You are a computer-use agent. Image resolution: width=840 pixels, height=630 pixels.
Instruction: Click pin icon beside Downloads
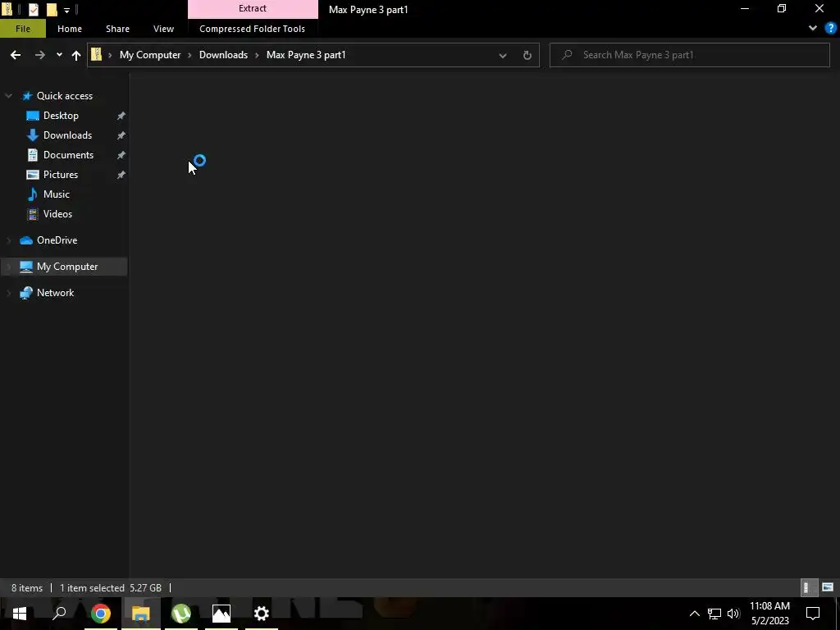pyautogui.click(x=121, y=135)
